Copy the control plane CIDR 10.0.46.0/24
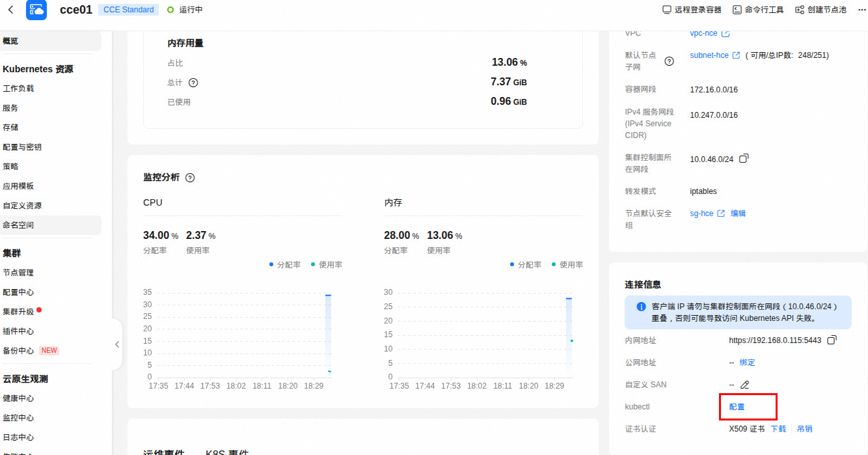The height and width of the screenshot is (455, 868). [744, 158]
